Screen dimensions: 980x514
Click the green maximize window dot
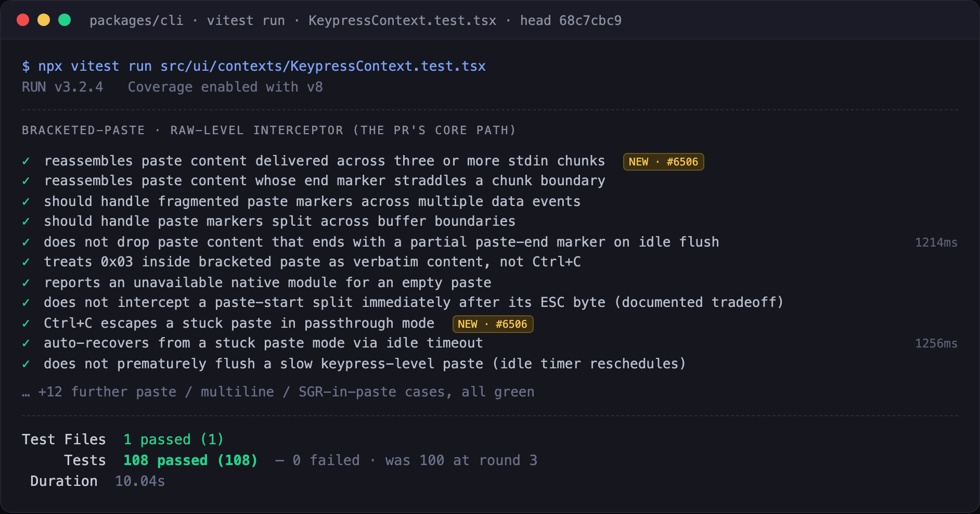pyautogui.click(x=65, y=20)
